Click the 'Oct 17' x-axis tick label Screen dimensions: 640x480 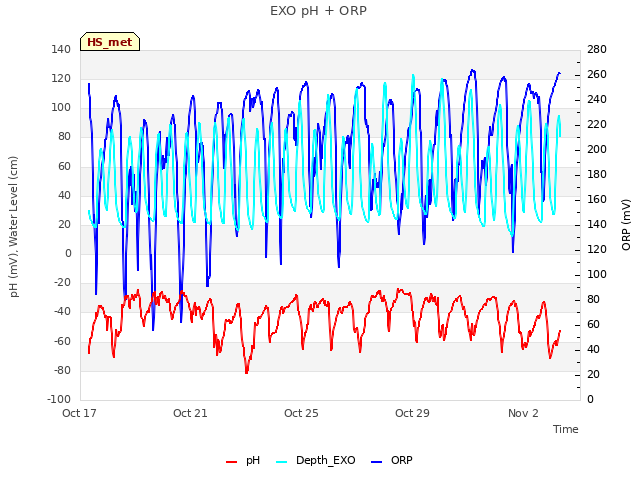point(79,413)
